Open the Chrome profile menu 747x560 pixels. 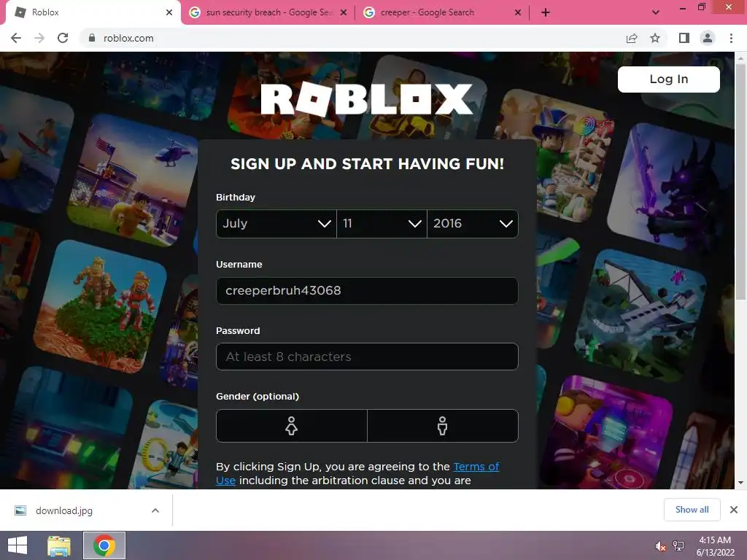(708, 38)
